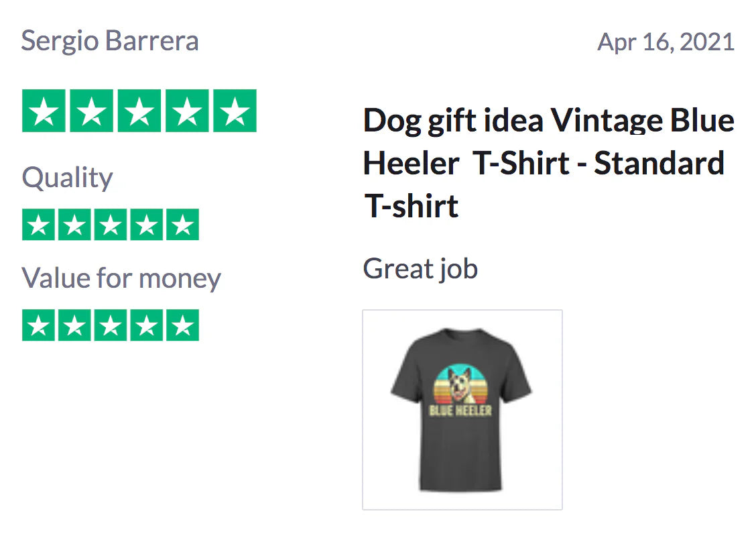
Task: Click the reviewer name Sergio Barrera
Action: click(110, 41)
